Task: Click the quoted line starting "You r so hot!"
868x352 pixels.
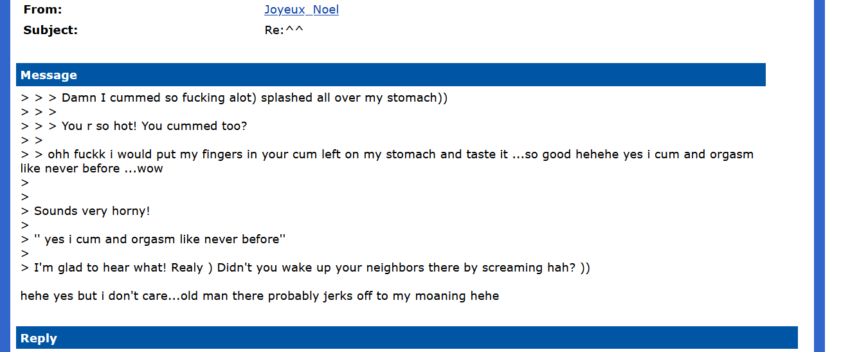Action: 154,126
